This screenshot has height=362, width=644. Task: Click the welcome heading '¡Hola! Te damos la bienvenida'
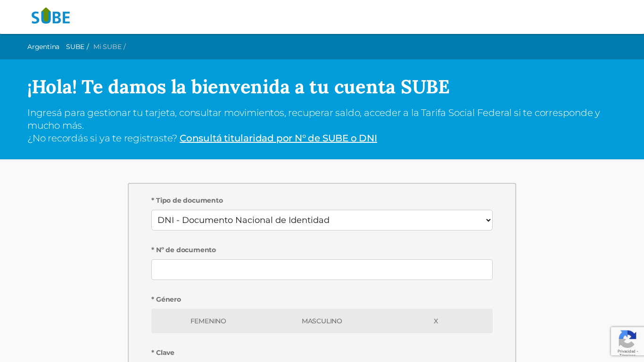pos(238,87)
